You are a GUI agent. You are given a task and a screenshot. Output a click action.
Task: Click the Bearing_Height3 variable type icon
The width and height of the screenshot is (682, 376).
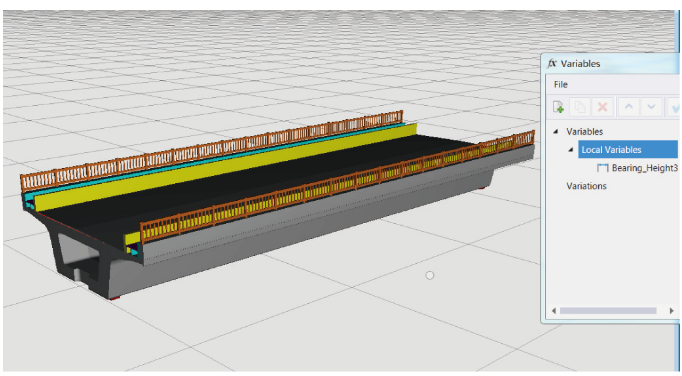(602, 168)
